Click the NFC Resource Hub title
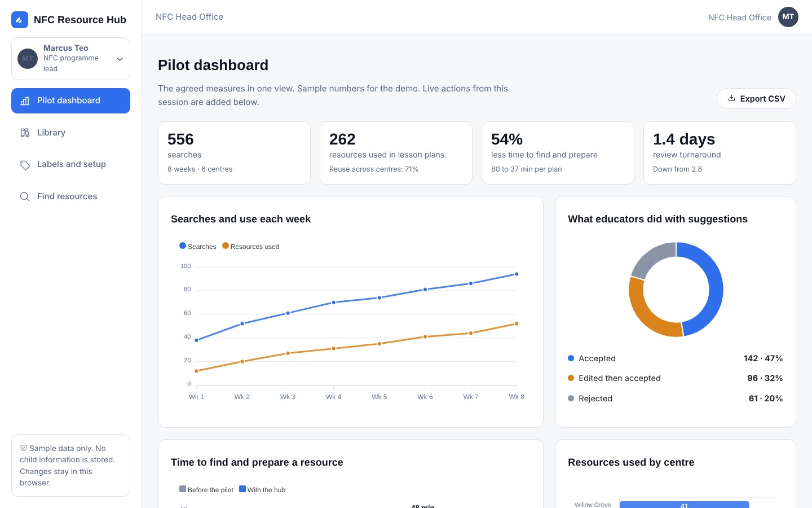 coord(80,20)
